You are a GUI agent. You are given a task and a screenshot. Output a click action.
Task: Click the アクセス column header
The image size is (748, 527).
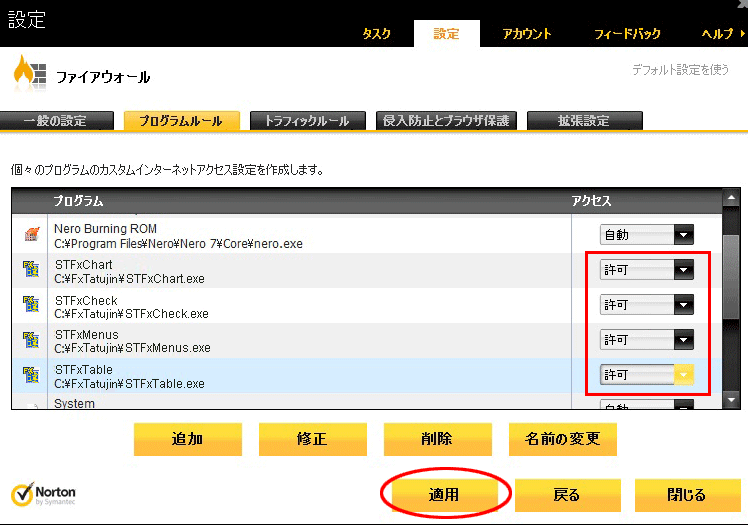point(592,201)
